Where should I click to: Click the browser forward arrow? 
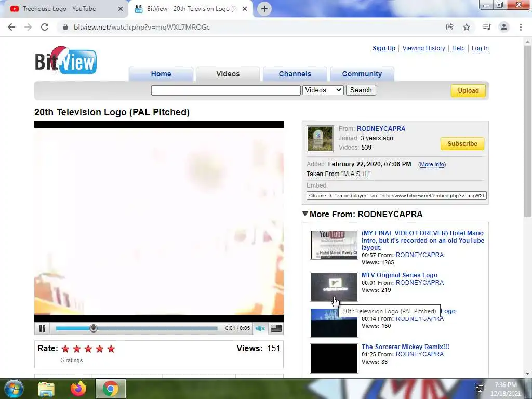click(28, 27)
